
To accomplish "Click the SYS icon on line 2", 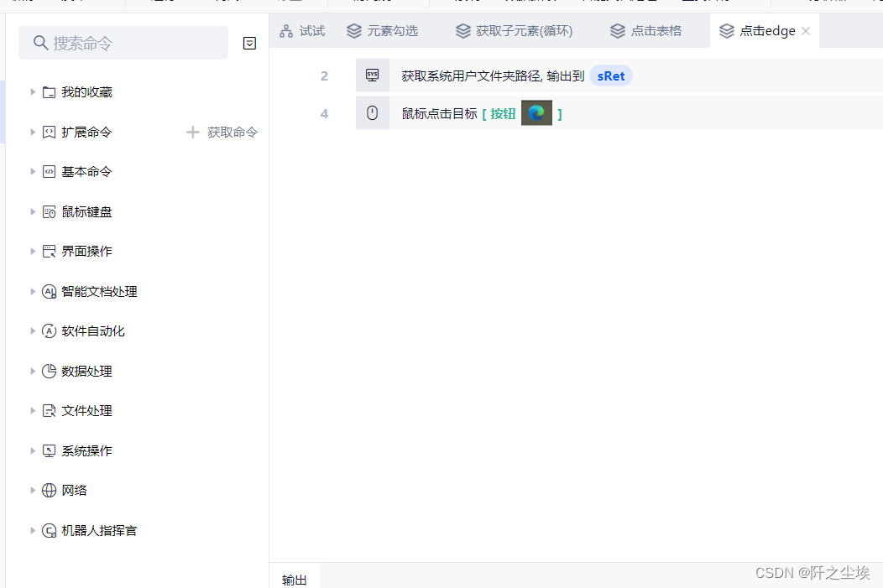I will point(372,75).
